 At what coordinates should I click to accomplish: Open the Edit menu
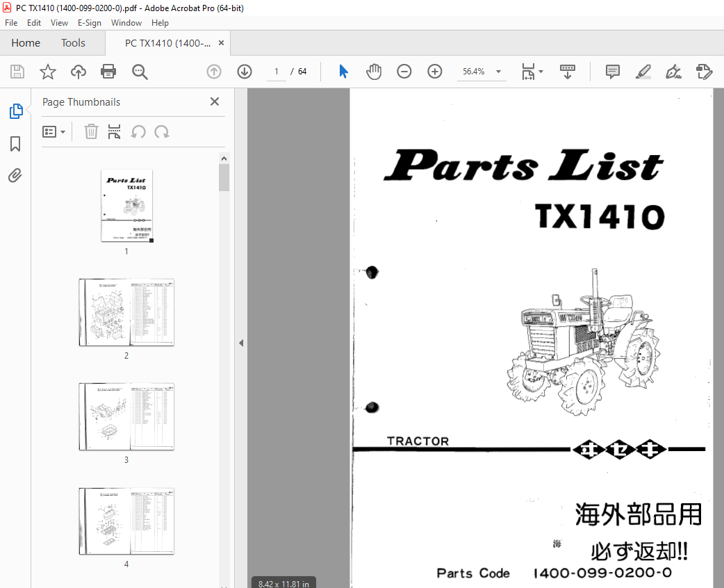(34, 23)
